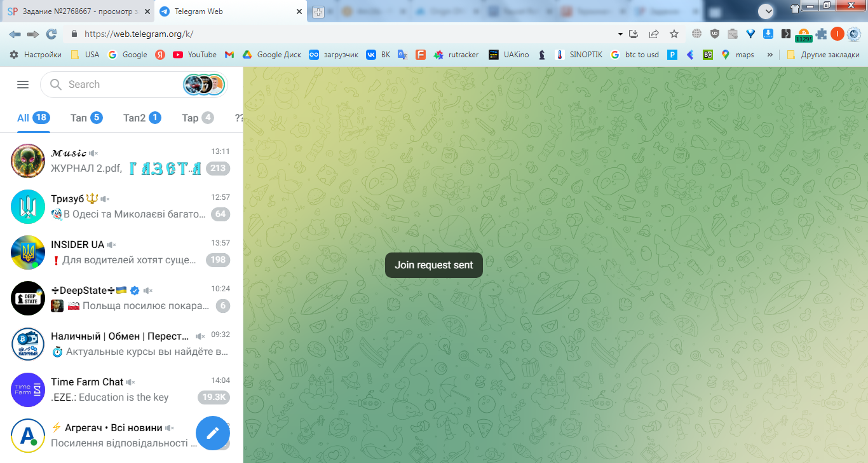
Task: Click the 213 unread badge on Music
Action: pyautogui.click(x=218, y=169)
